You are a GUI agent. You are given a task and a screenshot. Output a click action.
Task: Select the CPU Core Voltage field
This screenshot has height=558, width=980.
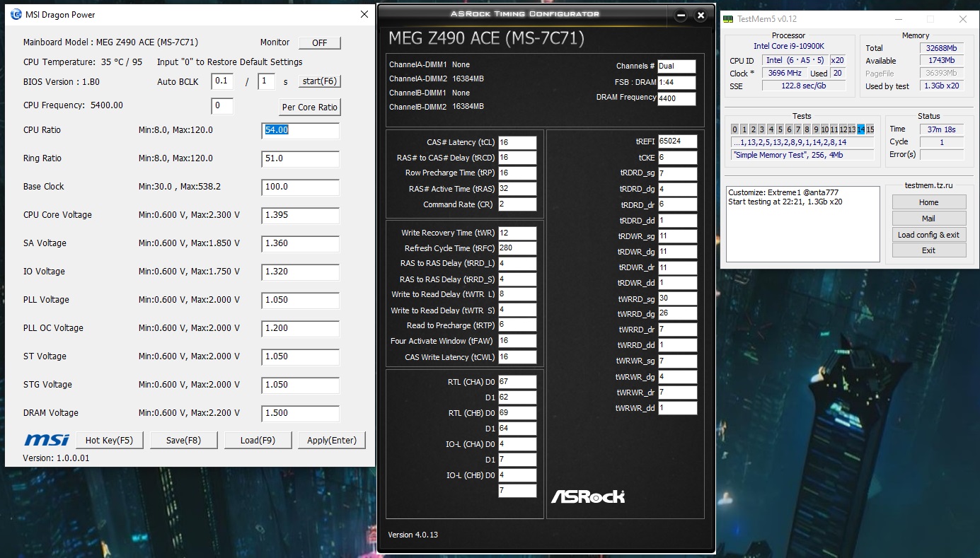tap(301, 215)
